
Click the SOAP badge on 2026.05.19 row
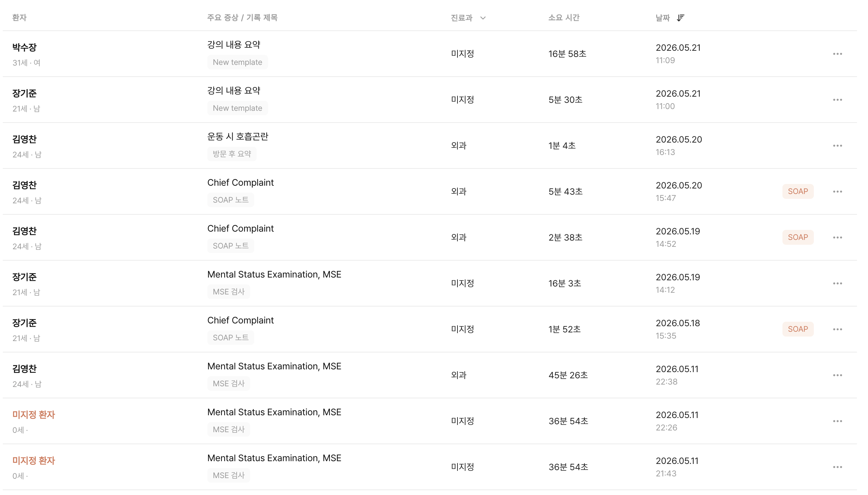pyautogui.click(x=798, y=237)
